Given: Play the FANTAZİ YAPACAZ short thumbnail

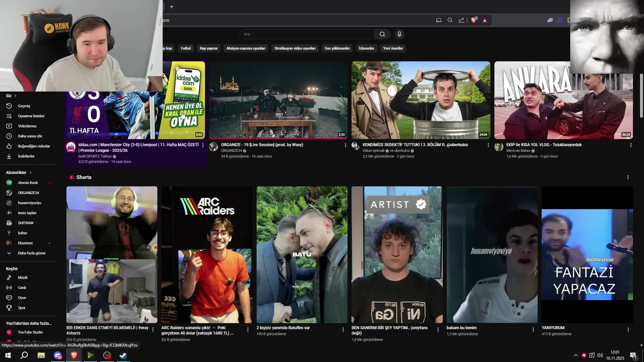Looking at the screenshot, I should click(587, 255).
